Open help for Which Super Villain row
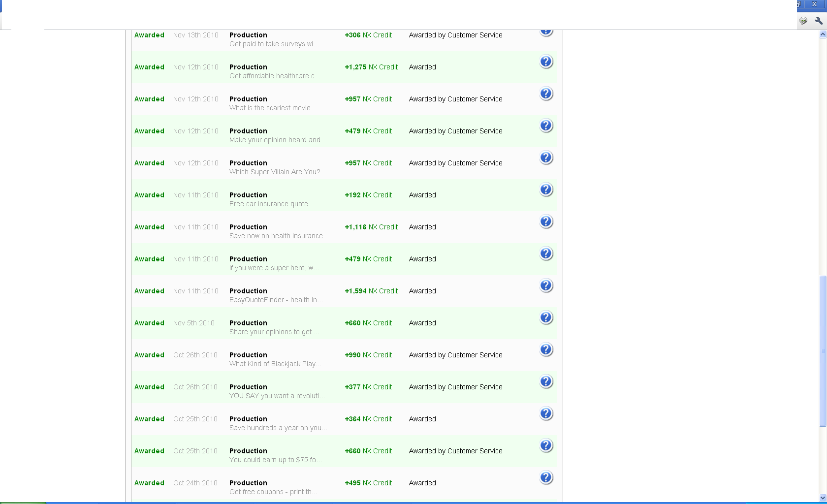The width and height of the screenshot is (827, 504). (546, 158)
